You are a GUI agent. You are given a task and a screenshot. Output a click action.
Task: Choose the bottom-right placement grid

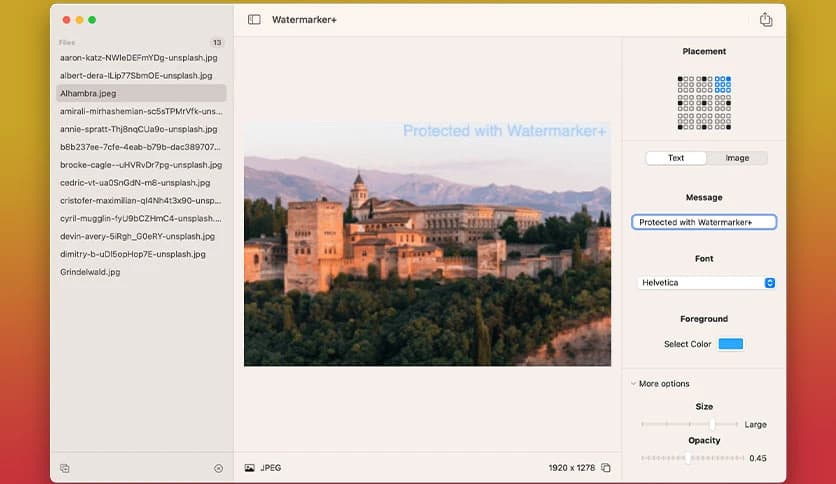723,122
